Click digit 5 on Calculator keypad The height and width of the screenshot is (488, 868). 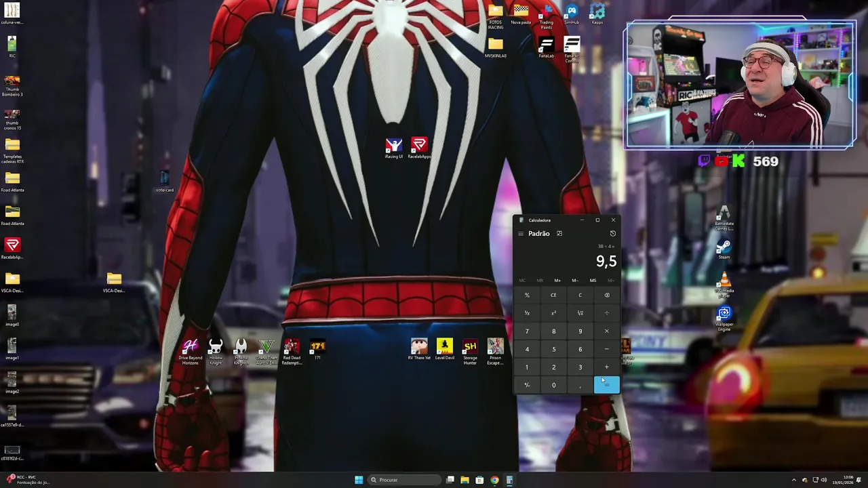[x=553, y=349]
